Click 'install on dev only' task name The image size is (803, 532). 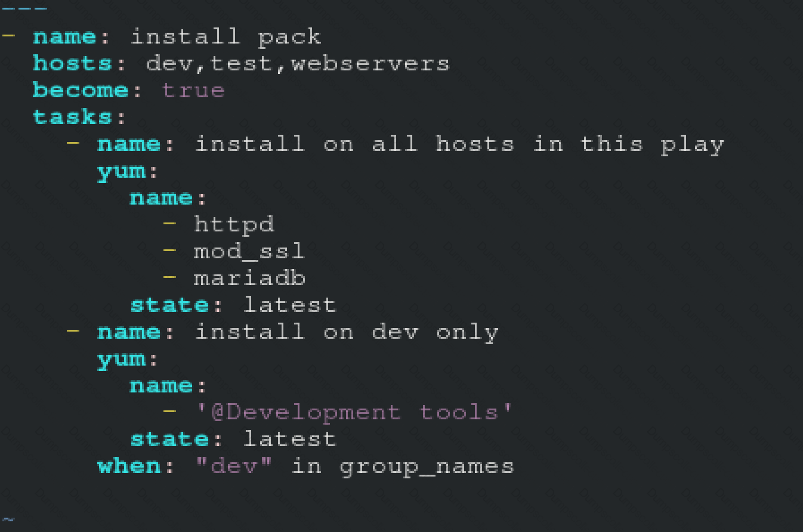click(346, 332)
